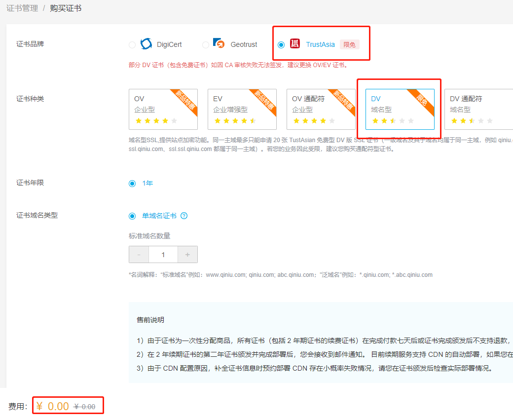
Task: Select the Geotrust brand radio button
Action: [x=206, y=45]
